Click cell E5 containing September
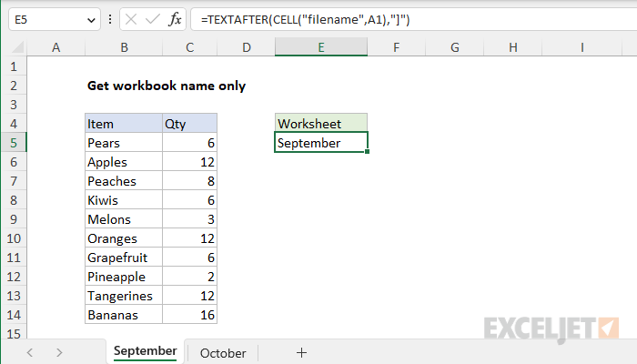 [320, 143]
